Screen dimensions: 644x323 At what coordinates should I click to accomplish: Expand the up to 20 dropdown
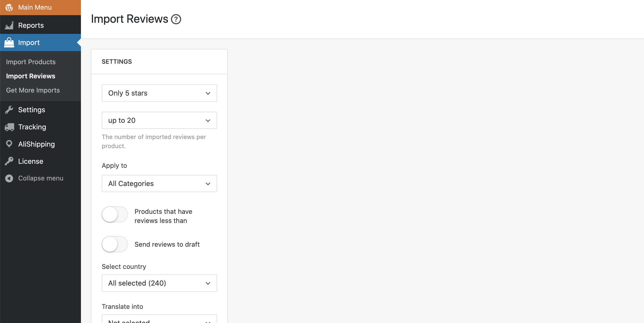[x=159, y=120]
